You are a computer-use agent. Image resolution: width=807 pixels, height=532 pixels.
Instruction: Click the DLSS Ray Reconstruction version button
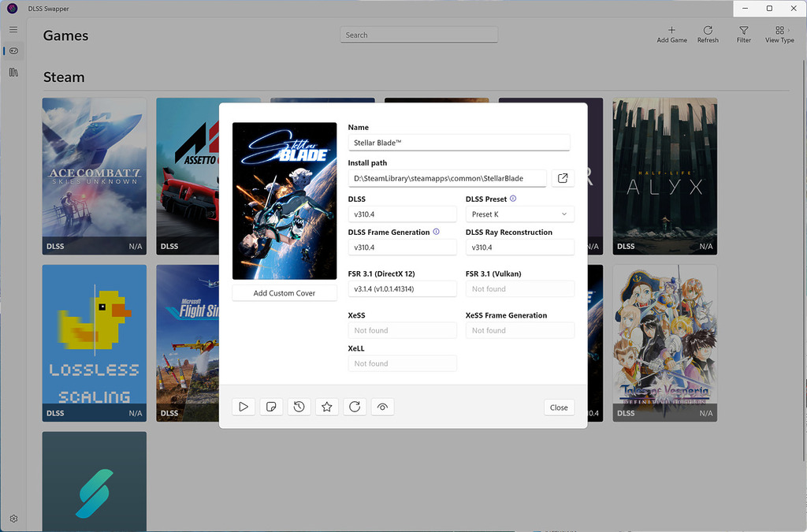click(520, 247)
